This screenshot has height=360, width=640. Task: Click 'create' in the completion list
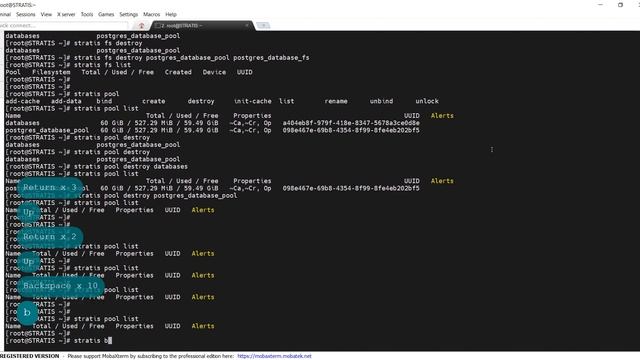[153, 101]
